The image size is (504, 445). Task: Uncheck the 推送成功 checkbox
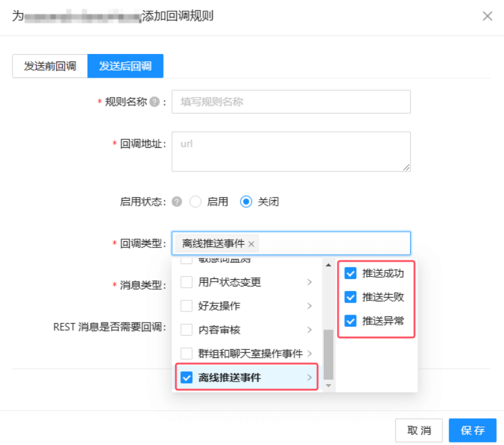[x=351, y=273]
